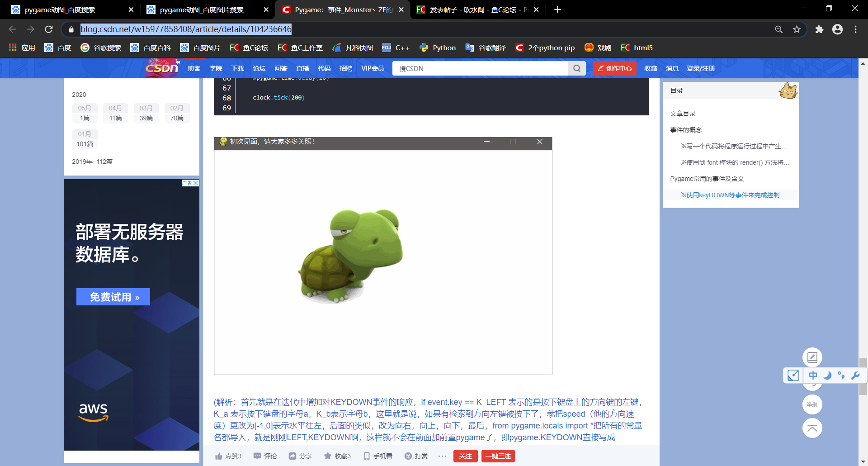
Task: Click the IME moon half-width toggle
Action: 827,375
